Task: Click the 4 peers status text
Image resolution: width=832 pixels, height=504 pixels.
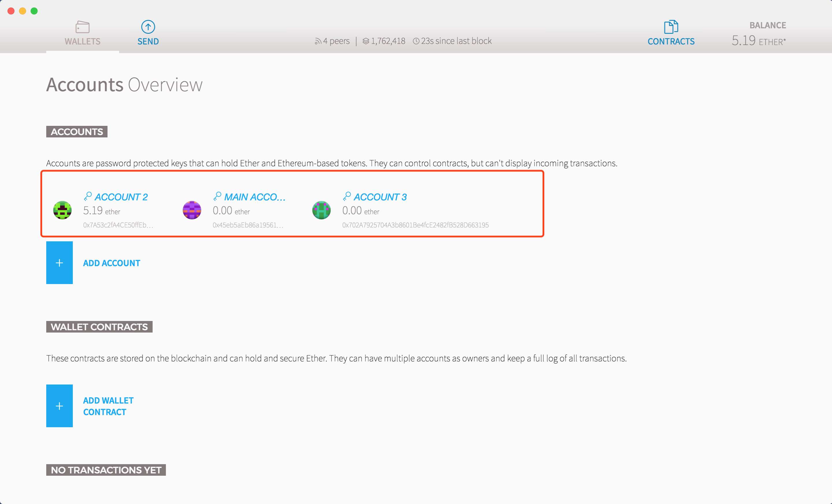Action: click(x=336, y=41)
